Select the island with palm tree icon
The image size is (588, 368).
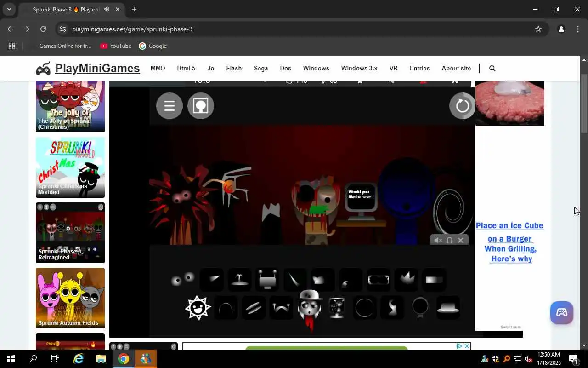[x=239, y=279]
